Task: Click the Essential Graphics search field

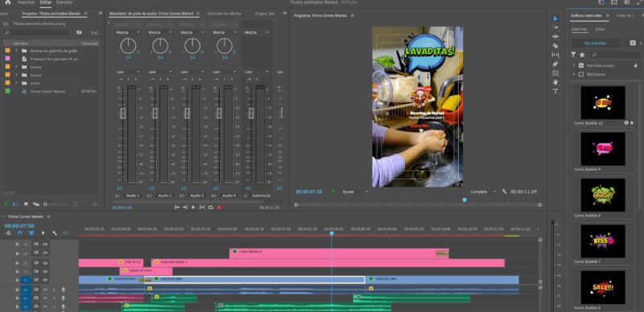Action: (x=615, y=55)
